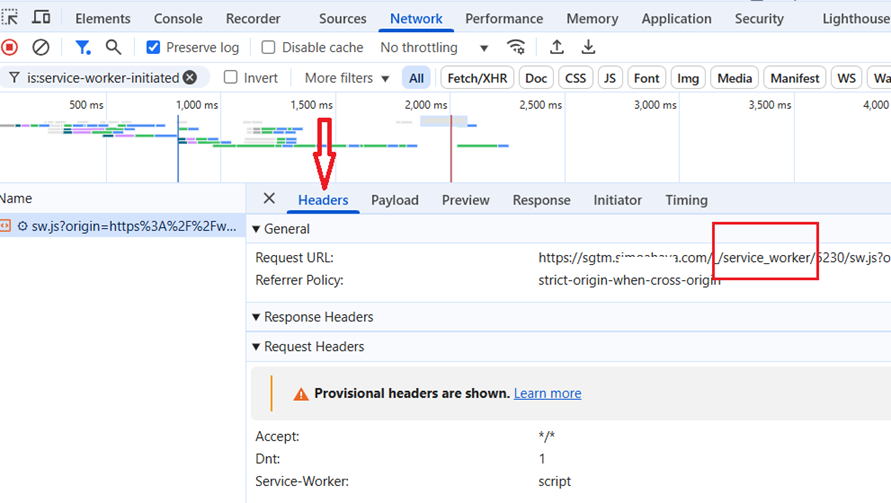The image size is (891, 503).
Task: Click the warning icon beside Provisional headers
Action: [301, 394]
